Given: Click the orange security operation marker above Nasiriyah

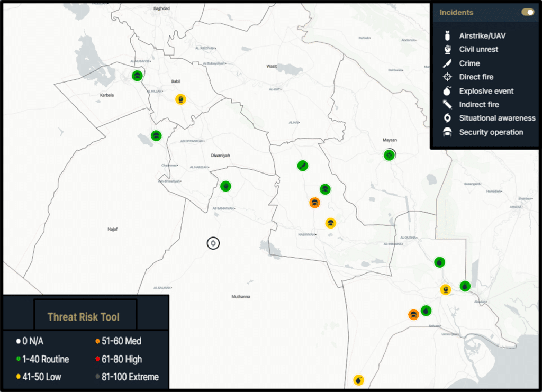Looking at the screenshot, I should [314, 203].
